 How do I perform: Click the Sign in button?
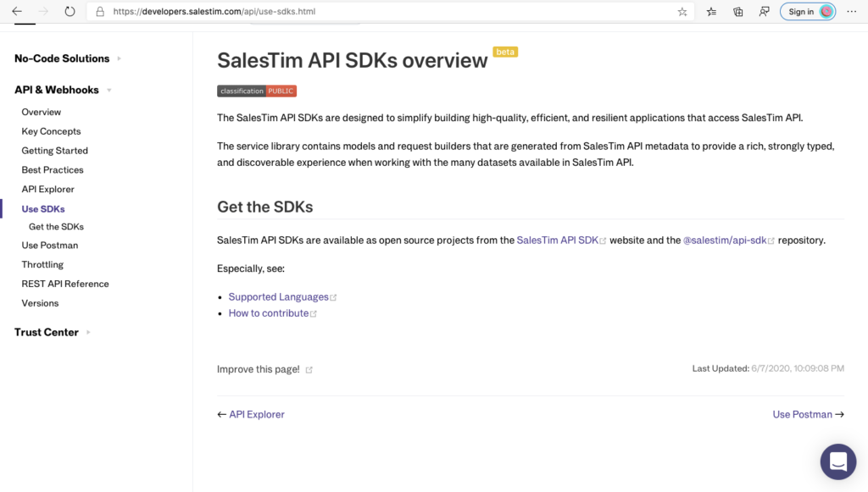coord(808,12)
